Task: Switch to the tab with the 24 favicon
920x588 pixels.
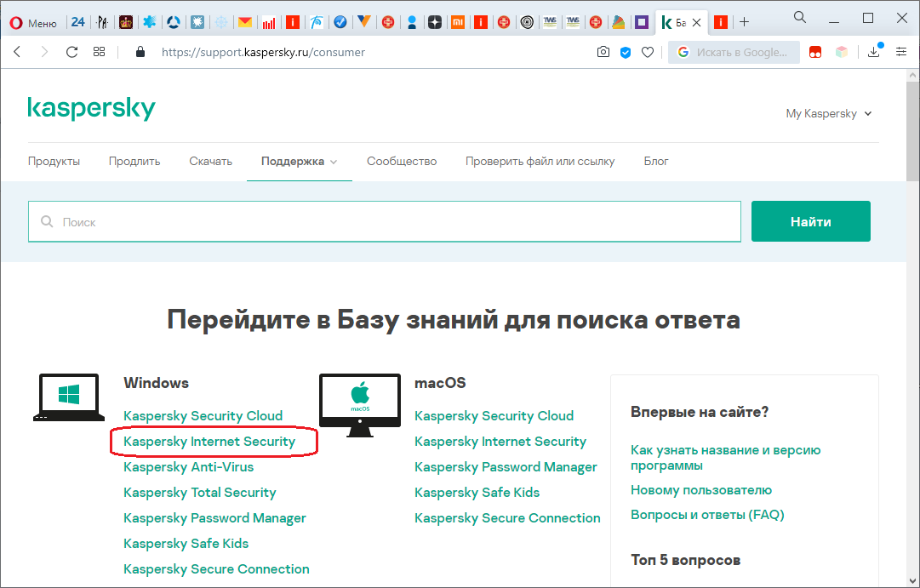Action: point(78,22)
